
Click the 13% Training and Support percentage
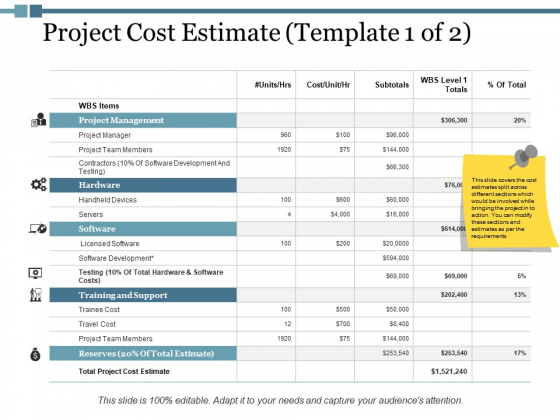520,295
